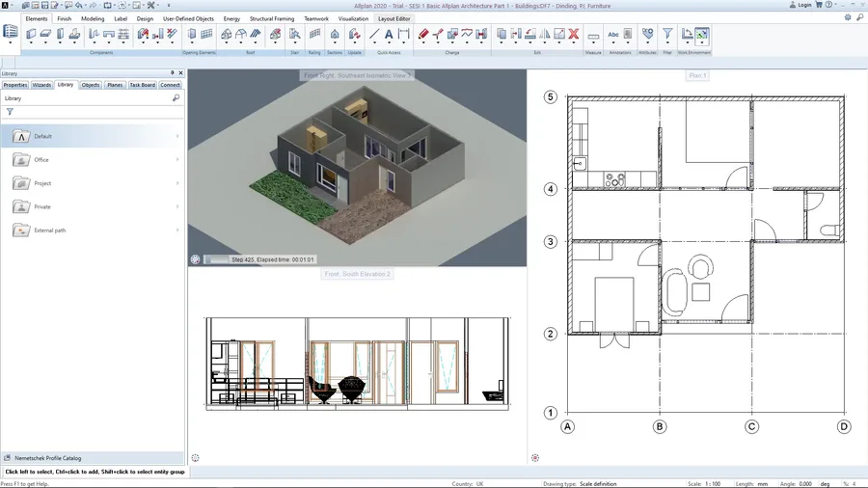Select the funnel Filter tool in the ribbon
The width and height of the screenshot is (868, 488).
667,34
